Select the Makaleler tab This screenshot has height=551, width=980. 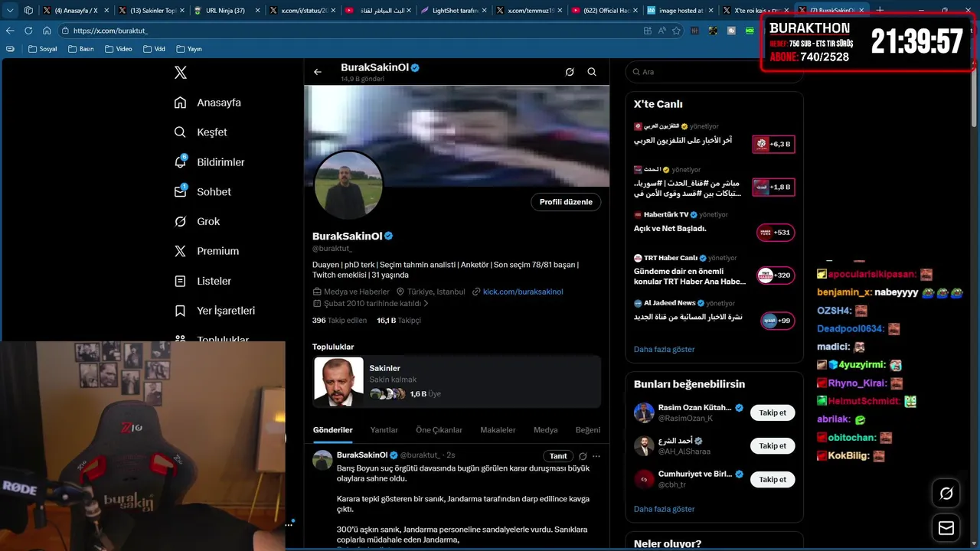[498, 430]
